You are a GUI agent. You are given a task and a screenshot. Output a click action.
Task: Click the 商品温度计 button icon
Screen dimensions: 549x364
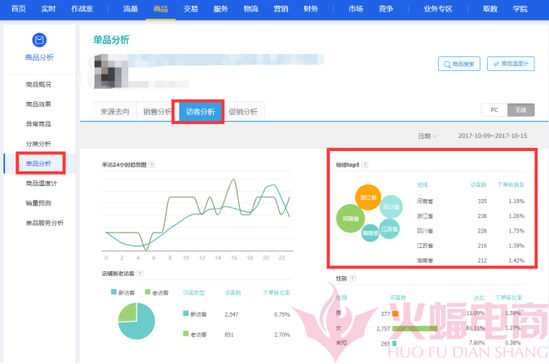pyautogui.click(x=496, y=64)
